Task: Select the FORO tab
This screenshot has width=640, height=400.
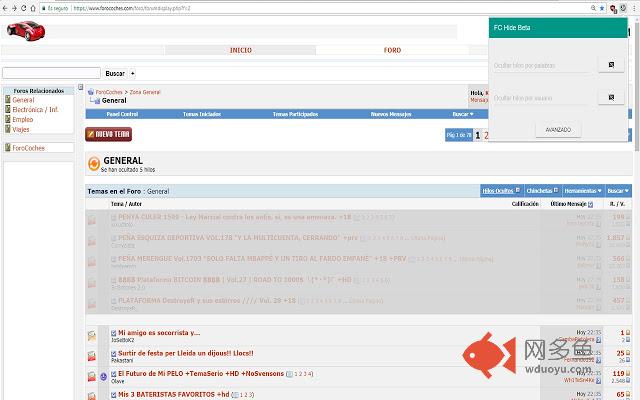Action: click(x=392, y=50)
